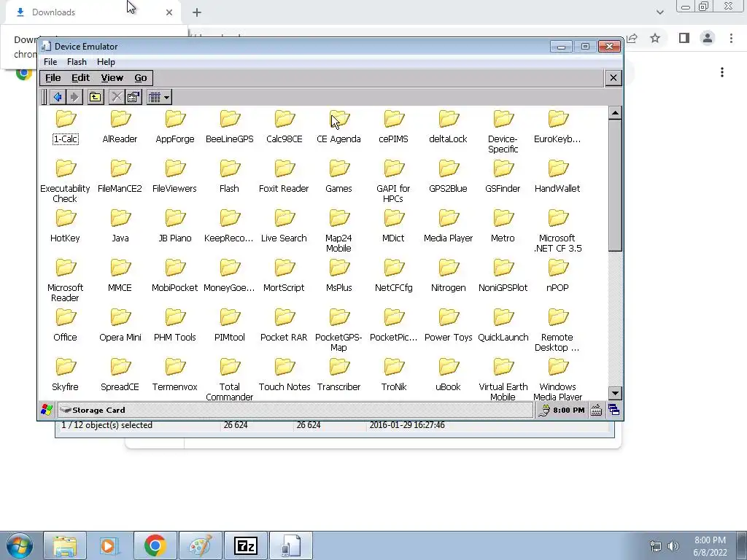The width and height of the screenshot is (747, 560).
Task: Select the Media Player folder
Action: (x=449, y=226)
